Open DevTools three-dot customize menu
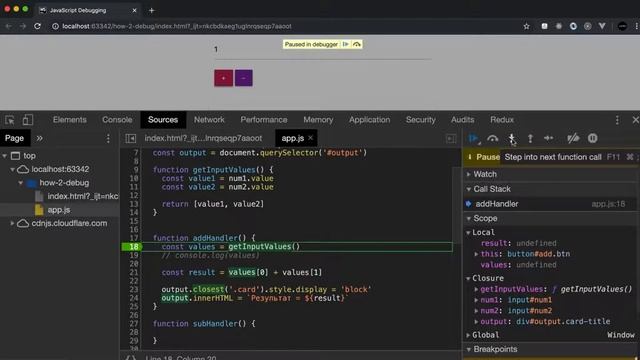640x360 pixels. pyautogui.click(x=617, y=120)
